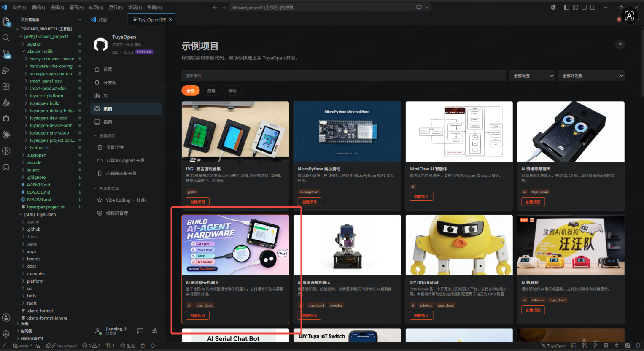The width and height of the screenshot is (644, 351).
Task: Open the 全部标签 dropdown
Action: click(x=533, y=76)
